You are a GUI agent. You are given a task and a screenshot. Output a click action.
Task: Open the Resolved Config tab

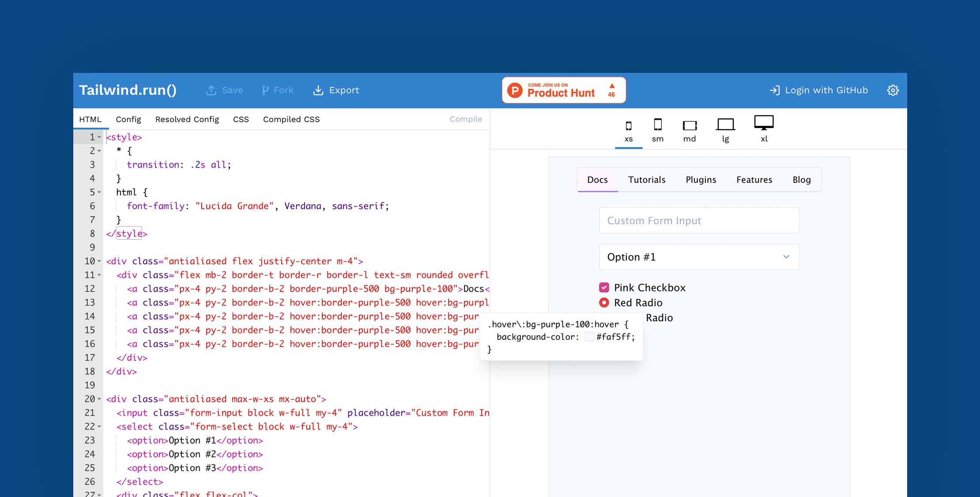point(187,119)
